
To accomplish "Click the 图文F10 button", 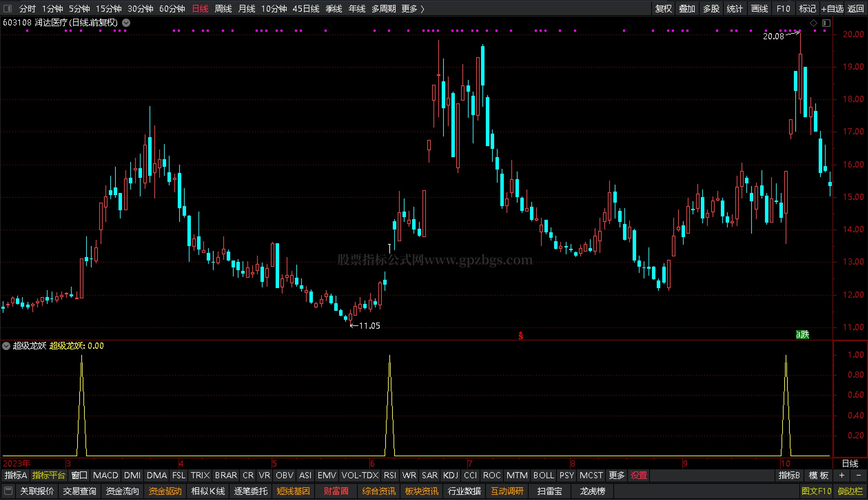I will pyautogui.click(x=816, y=491).
